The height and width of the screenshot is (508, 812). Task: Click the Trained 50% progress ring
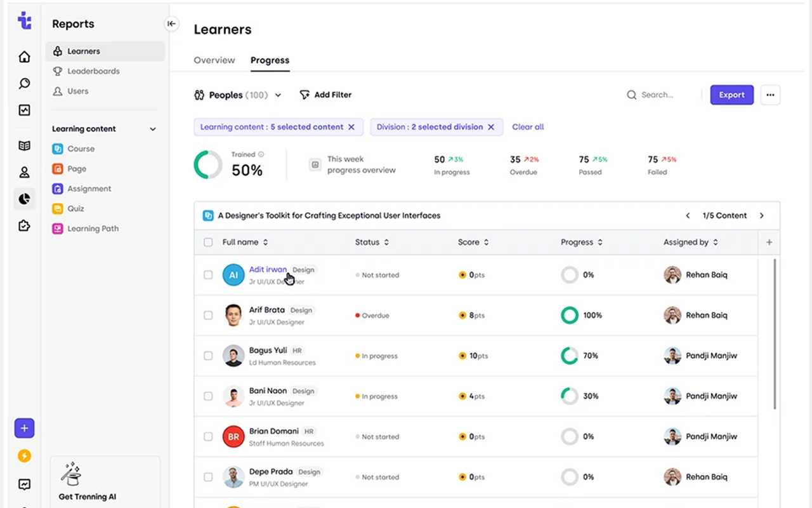(x=207, y=165)
